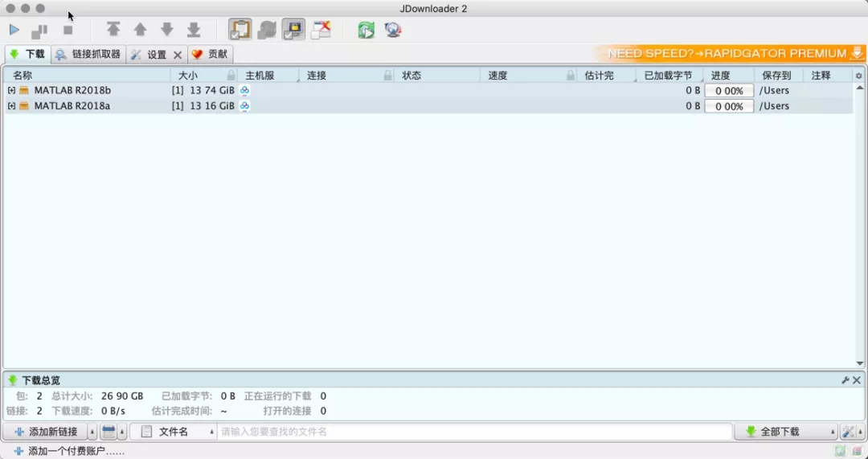Viewport: 868px width, 459px height.
Task: Select the MATLAB R2018b package row
Action: point(428,90)
